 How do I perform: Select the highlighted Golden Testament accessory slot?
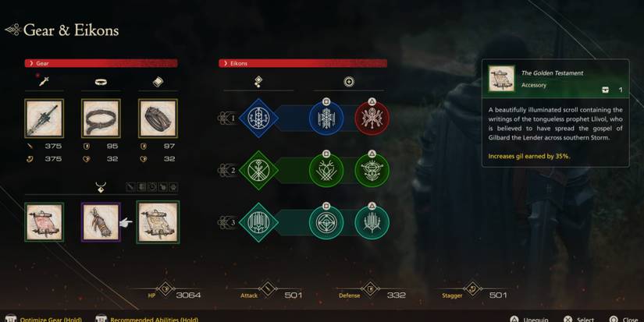tap(158, 222)
